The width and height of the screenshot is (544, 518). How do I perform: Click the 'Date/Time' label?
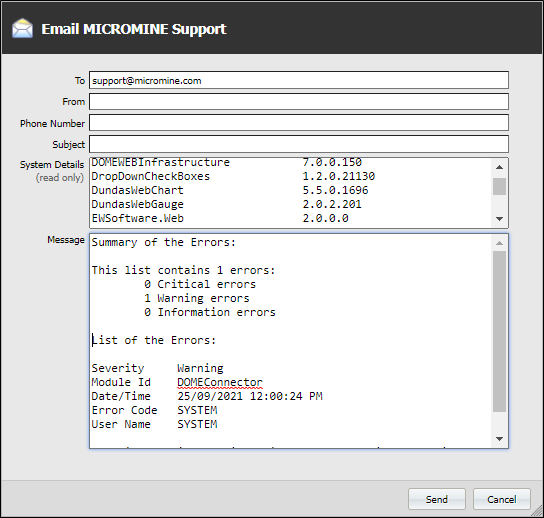(x=121, y=396)
